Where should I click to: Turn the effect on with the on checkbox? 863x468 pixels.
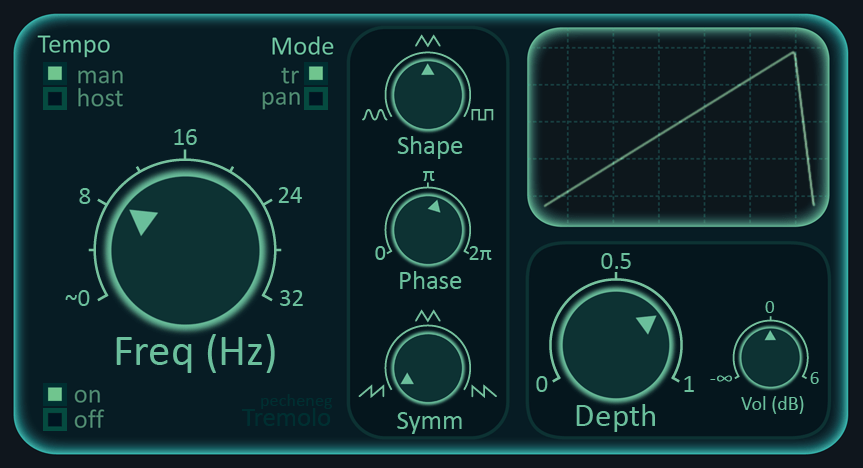point(55,394)
